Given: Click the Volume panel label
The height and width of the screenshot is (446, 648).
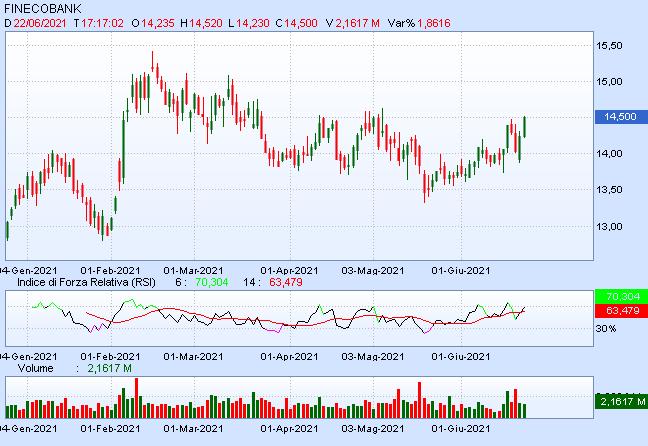Looking at the screenshot, I should (36, 368).
